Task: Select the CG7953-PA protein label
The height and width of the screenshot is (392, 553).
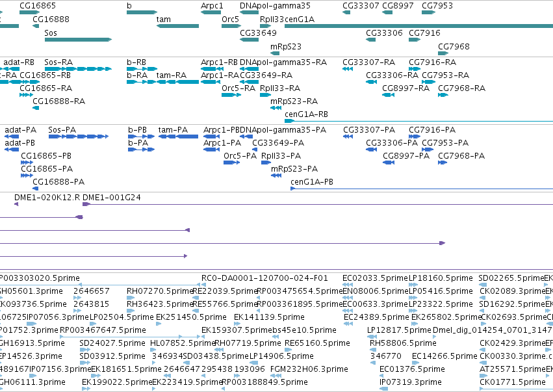Action: coord(445,143)
